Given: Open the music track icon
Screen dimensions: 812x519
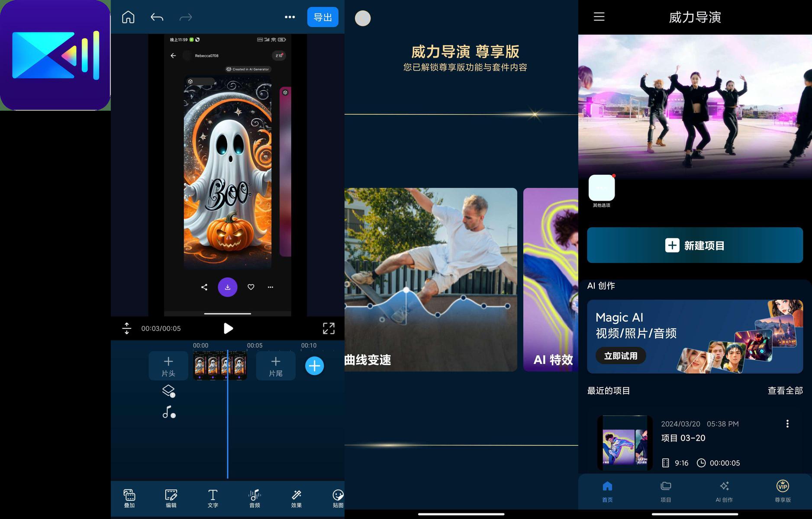Looking at the screenshot, I should pos(169,412).
